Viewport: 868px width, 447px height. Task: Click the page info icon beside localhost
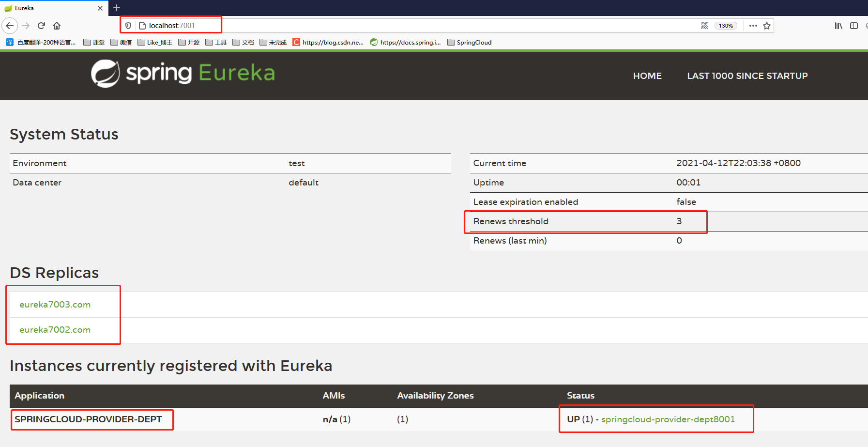(x=142, y=26)
